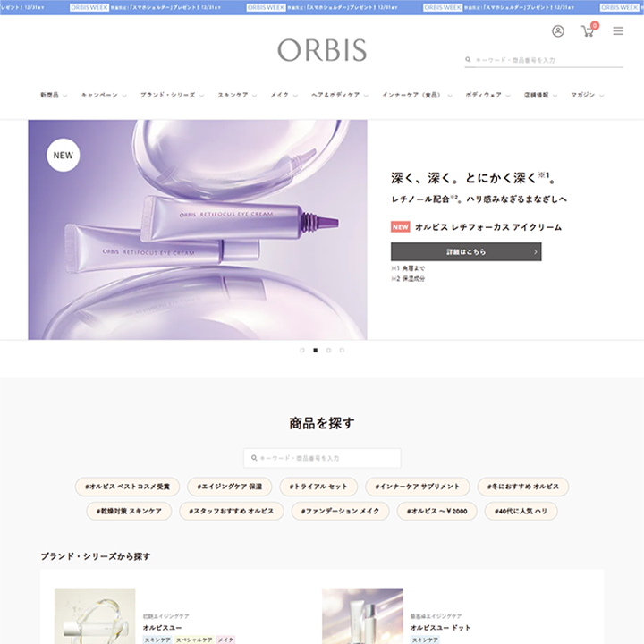
Task: Open the shopping cart icon
Action: [589, 30]
